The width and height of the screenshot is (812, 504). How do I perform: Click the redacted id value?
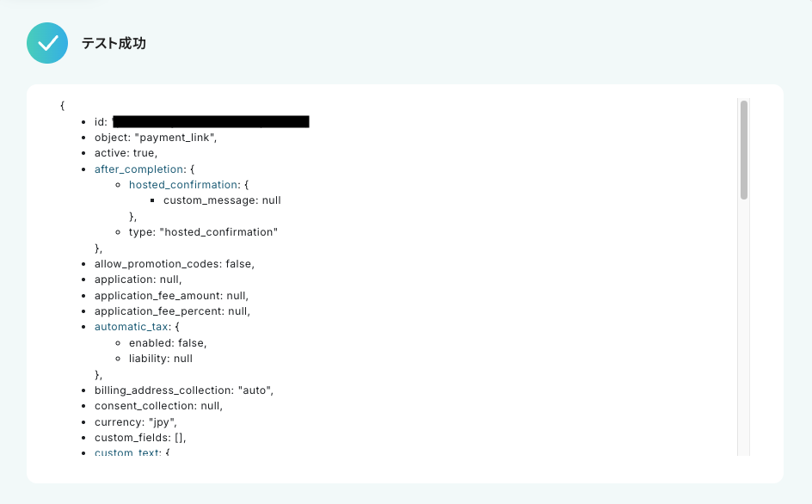pos(211,122)
